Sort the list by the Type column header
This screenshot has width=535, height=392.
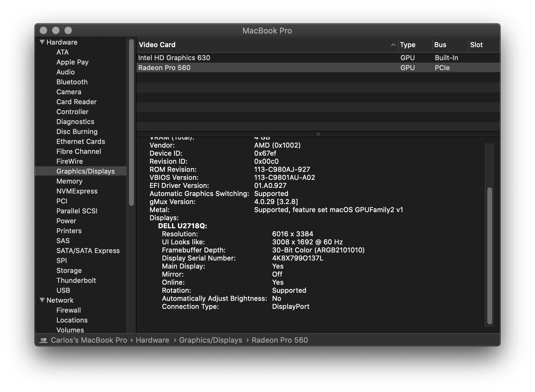[x=407, y=45]
